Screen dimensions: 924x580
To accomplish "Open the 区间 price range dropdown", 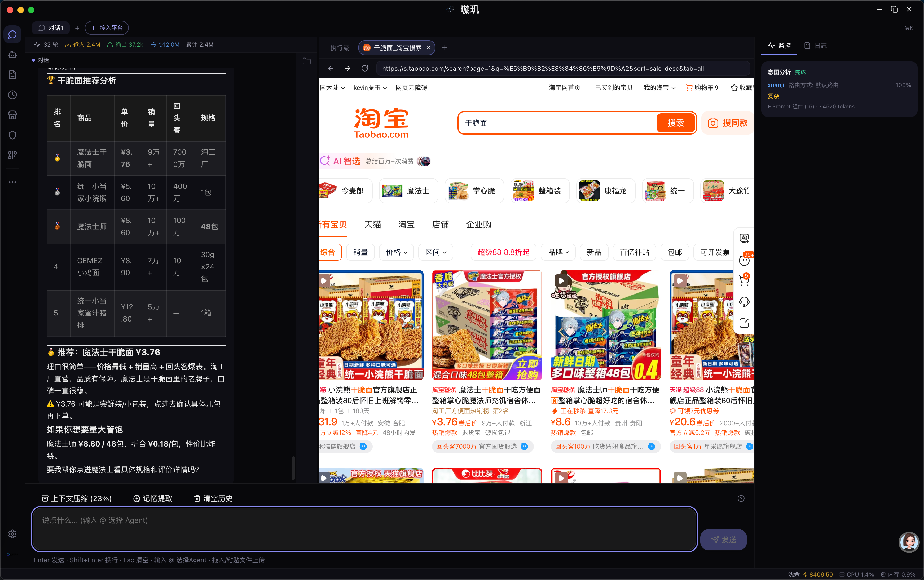I will coord(436,252).
